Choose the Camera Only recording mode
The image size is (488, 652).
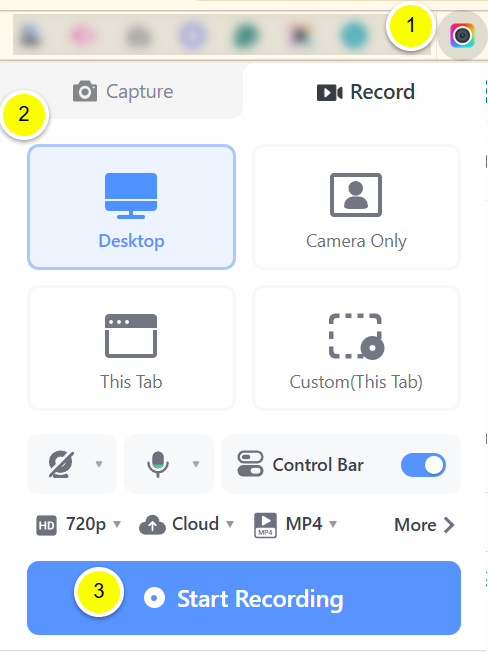[356, 207]
